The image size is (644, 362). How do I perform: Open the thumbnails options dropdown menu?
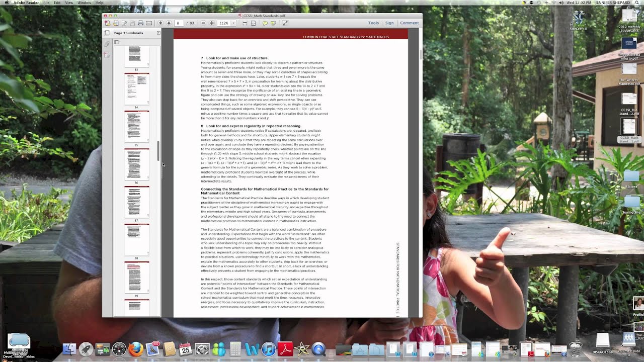[x=117, y=42]
